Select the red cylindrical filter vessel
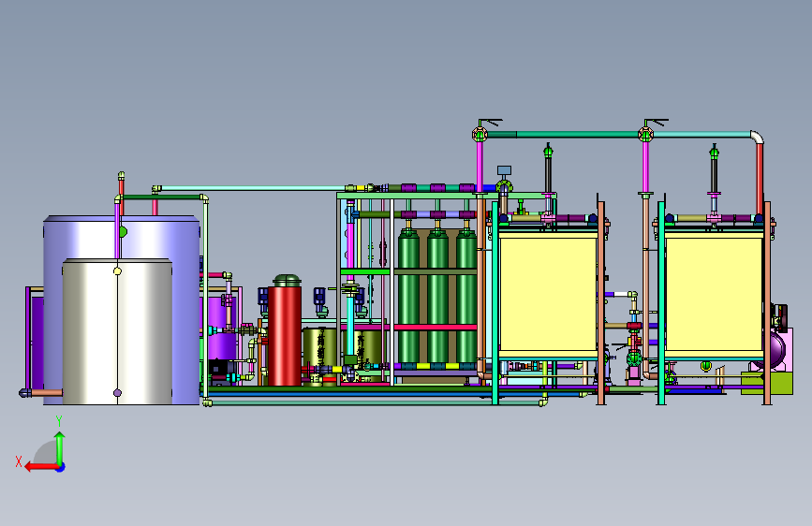 point(285,335)
